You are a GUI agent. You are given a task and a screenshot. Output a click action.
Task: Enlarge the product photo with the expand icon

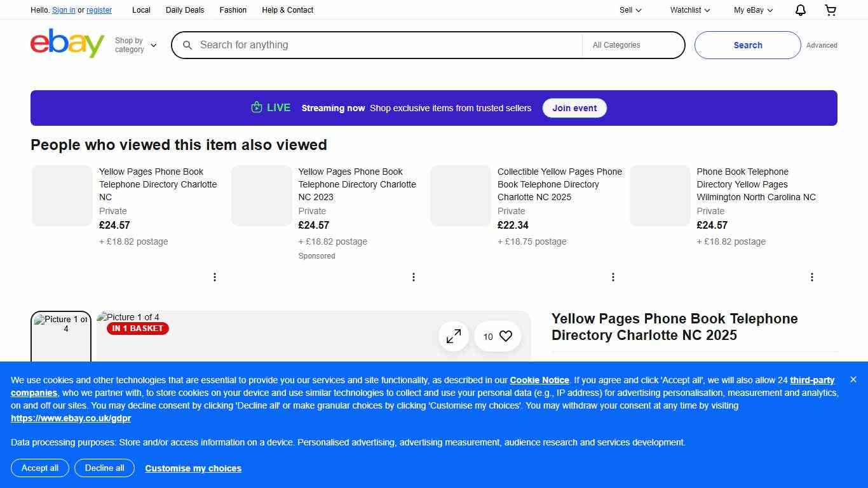(453, 336)
